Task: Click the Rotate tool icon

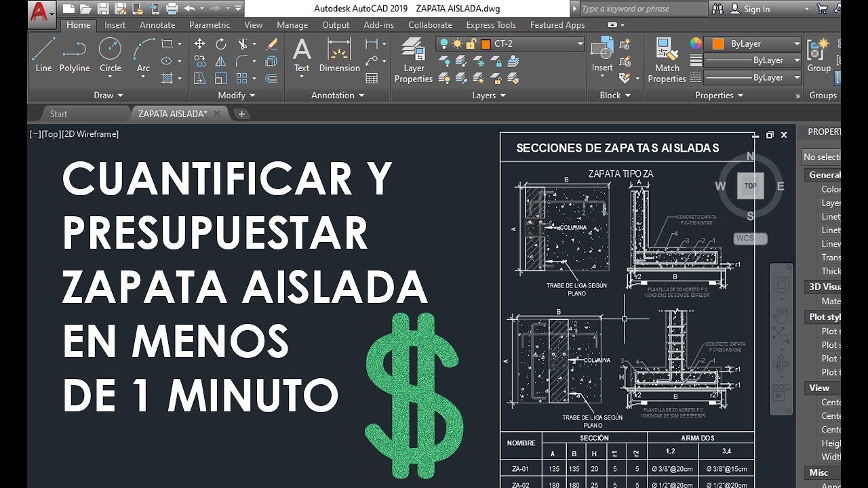Action: [x=220, y=44]
